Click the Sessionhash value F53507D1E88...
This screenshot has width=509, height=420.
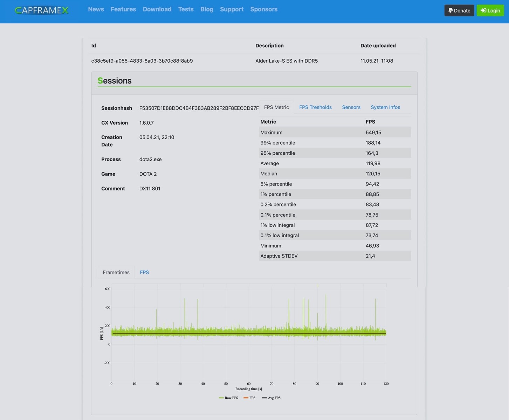199,108
